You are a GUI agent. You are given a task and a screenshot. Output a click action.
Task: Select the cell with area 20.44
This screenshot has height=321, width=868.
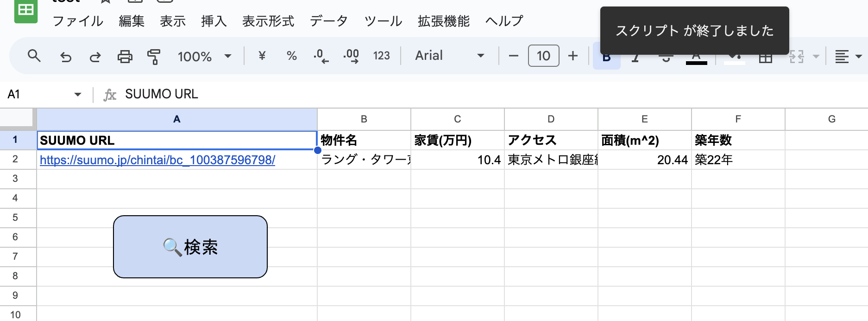(645, 160)
